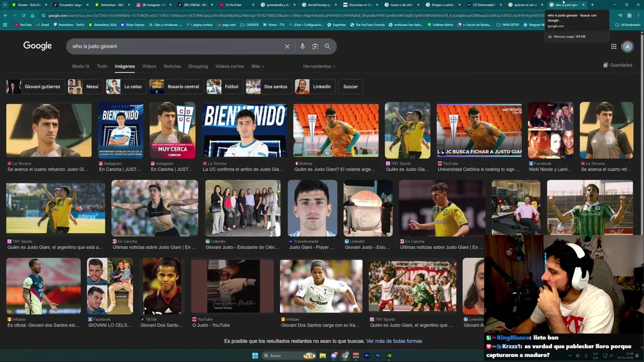Start voice search with microphone icon
Screen dimensions: 644x362
[x=302, y=46]
